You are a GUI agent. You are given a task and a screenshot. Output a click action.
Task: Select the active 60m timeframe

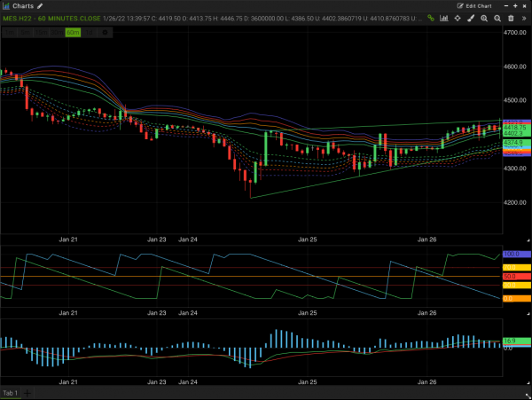pyautogui.click(x=73, y=33)
